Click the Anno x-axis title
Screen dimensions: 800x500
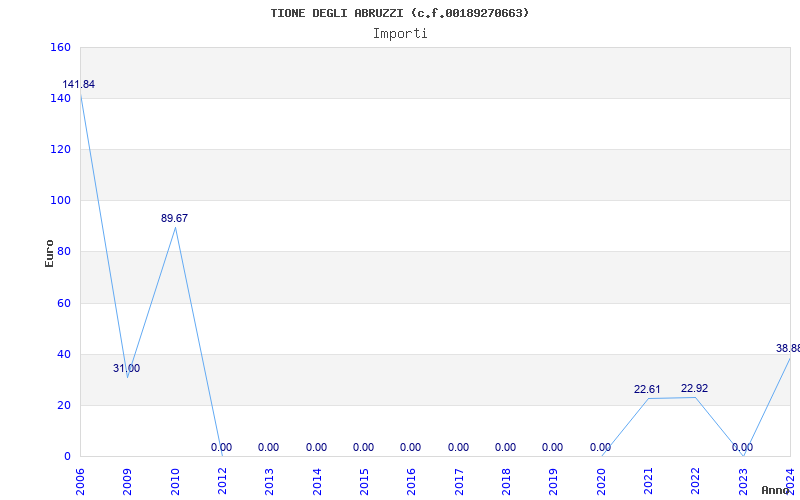pyautogui.click(x=776, y=490)
